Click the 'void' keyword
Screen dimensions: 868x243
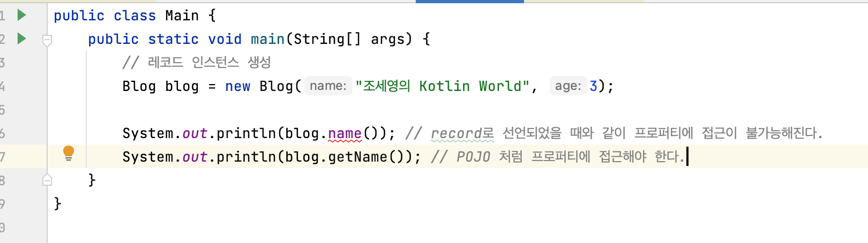coord(225,39)
